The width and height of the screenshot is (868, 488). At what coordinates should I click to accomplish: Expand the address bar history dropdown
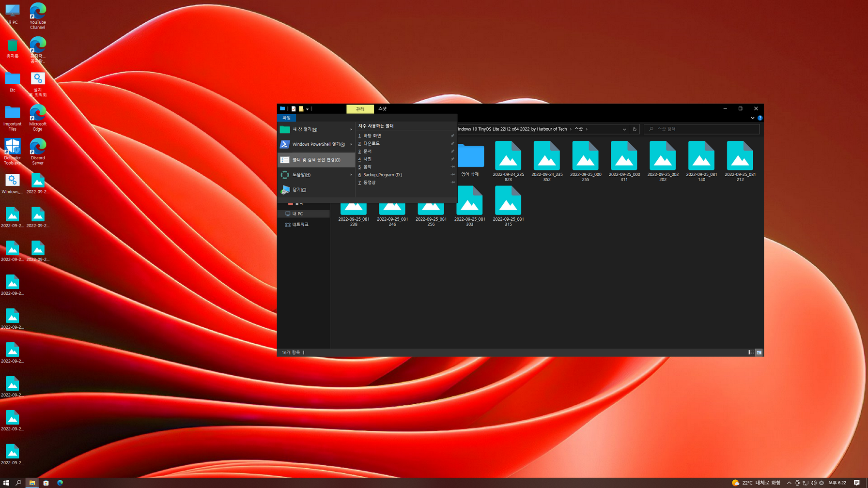tap(624, 129)
